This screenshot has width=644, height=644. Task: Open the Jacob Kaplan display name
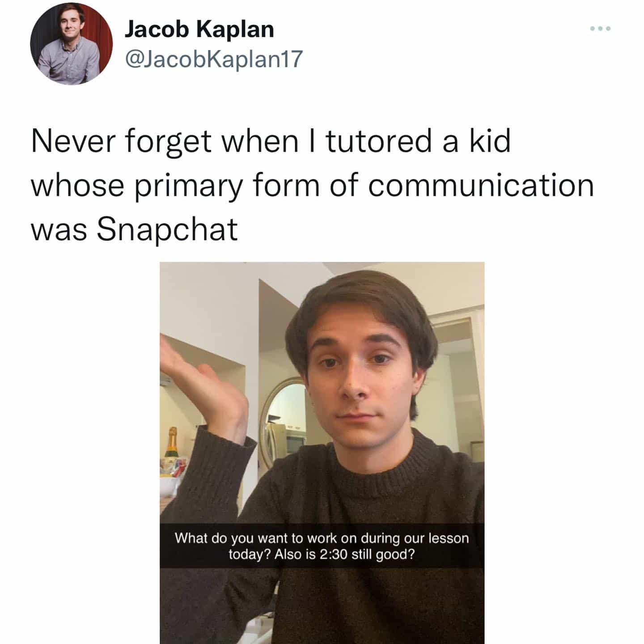tap(199, 30)
